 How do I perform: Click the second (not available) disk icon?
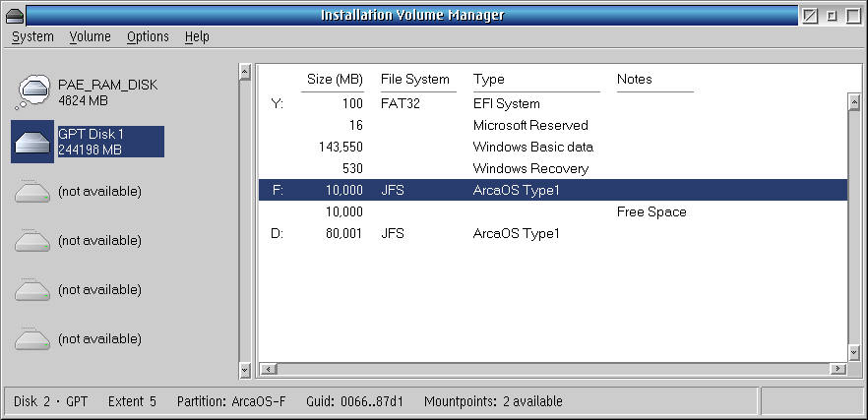32,241
